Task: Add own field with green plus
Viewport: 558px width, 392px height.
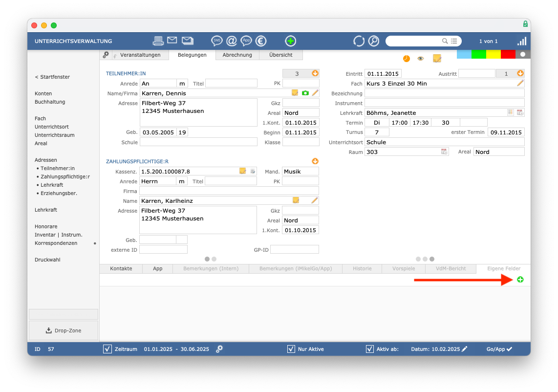Action: 520,280
